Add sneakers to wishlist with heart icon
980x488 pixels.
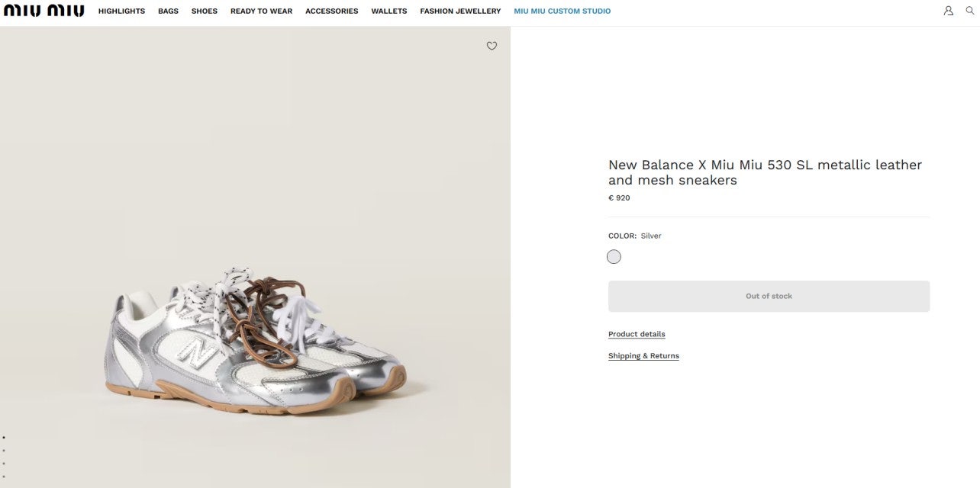pyautogui.click(x=492, y=46)
